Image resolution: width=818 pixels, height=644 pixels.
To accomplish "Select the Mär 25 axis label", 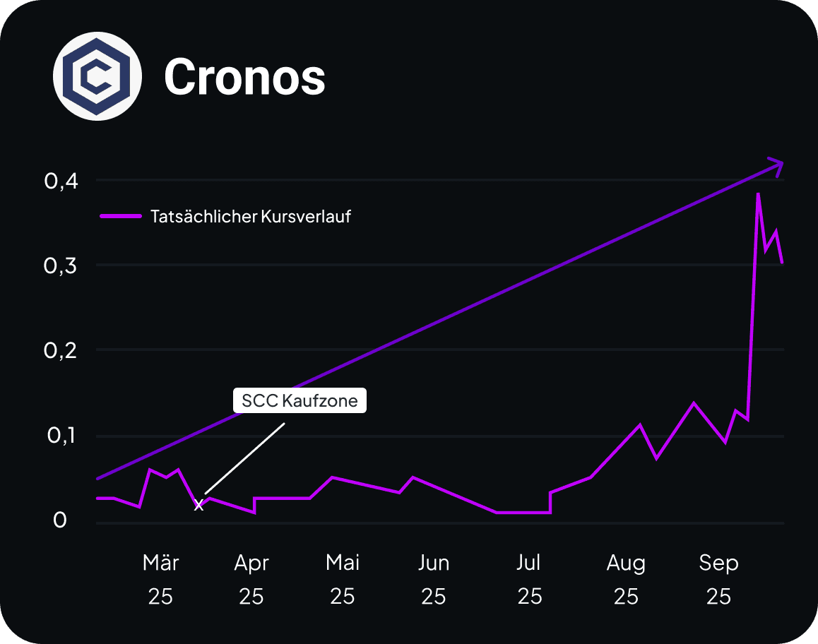I will click(160, 579).
